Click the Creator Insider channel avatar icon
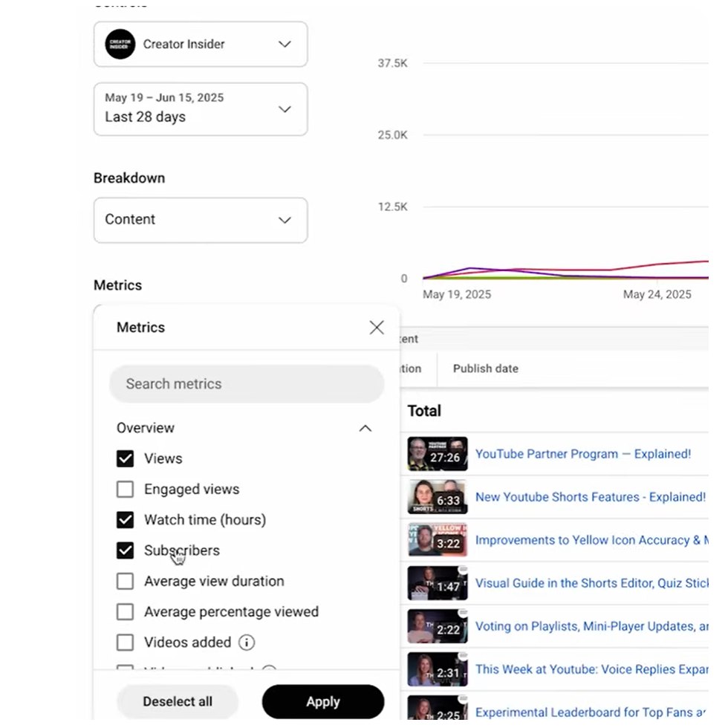 click(x=120, y=44)
